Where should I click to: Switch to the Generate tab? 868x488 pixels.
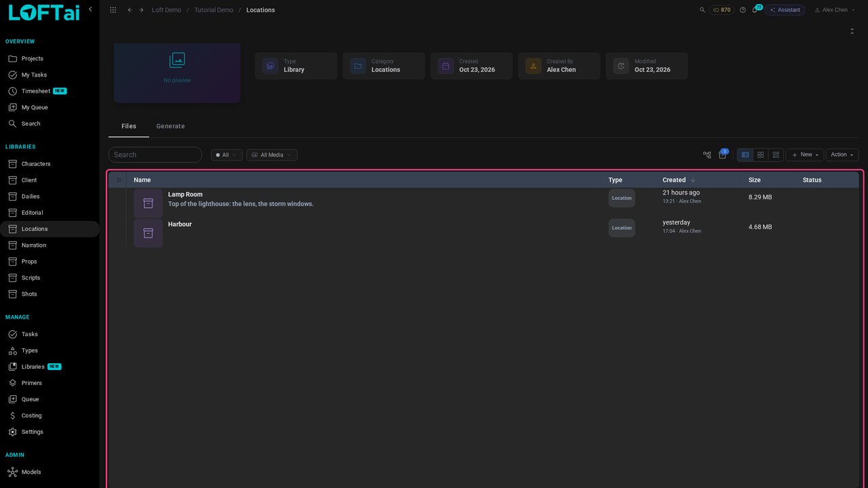click(x=170, y=126)
